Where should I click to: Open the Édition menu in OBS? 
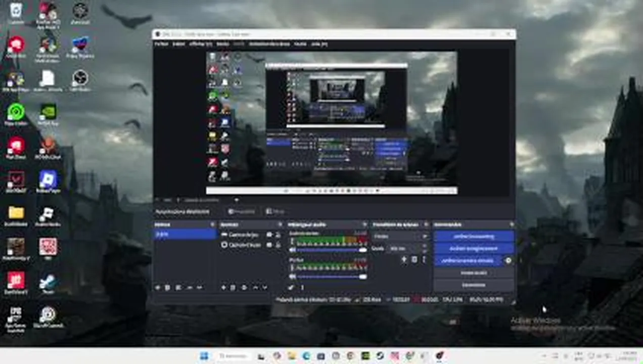pyautogui.click(x=178, y=44)
